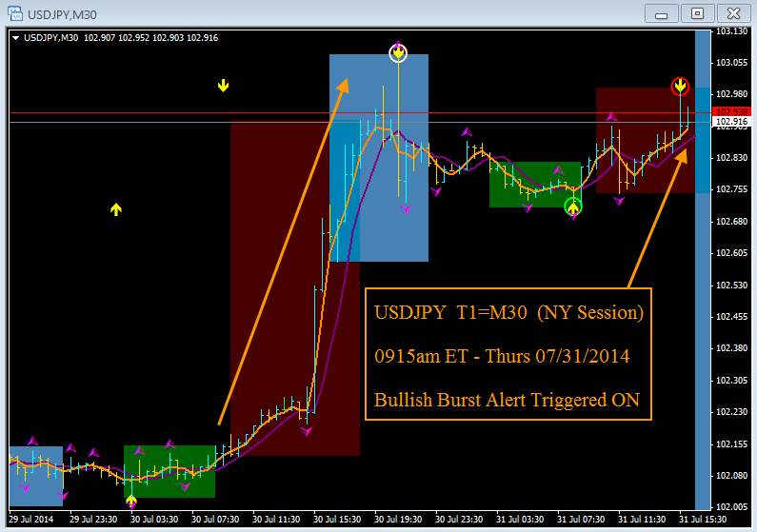Viewport: 757px width, 532px height.
Task: Click the 102.080 price axis label
Action: [731, 476]
